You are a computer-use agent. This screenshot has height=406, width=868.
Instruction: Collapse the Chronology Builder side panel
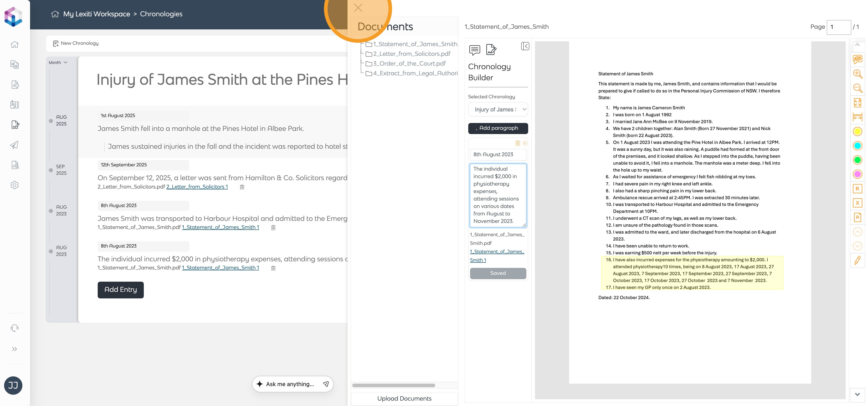(x=525, y=46)
